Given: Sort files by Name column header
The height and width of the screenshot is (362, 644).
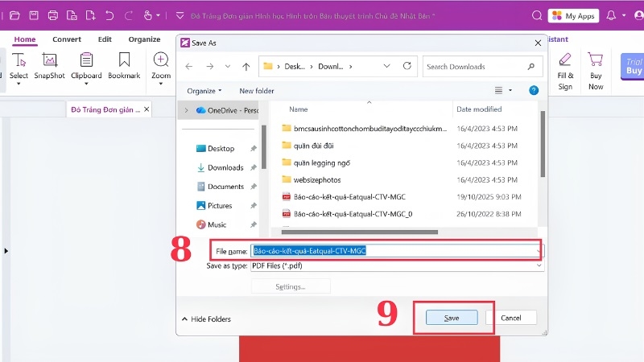Looking at the screenshot, I should (x=298, y=109).
